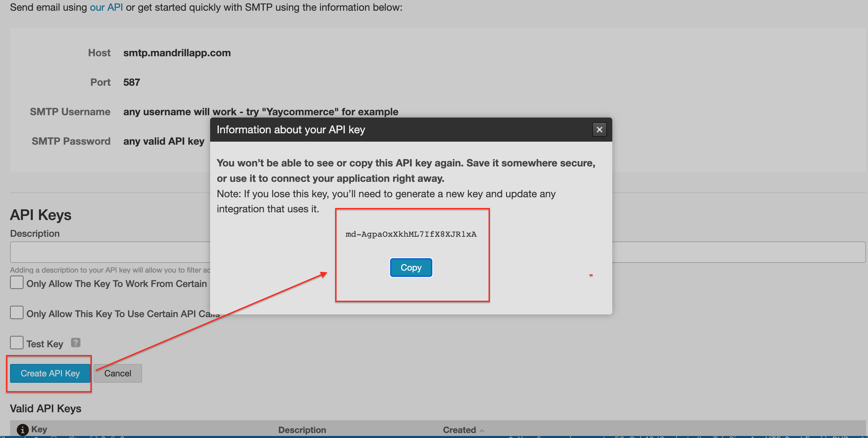Click the generated md-AgpaOxXkhML7IfX8XJR1xA key text
The width and height of the screenshot is (868, 438).
[411, 234]
